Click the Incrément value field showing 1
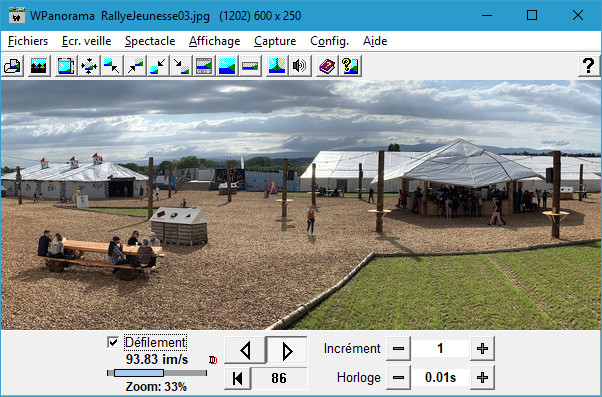 pyautogui.click(x=440, y=349)
